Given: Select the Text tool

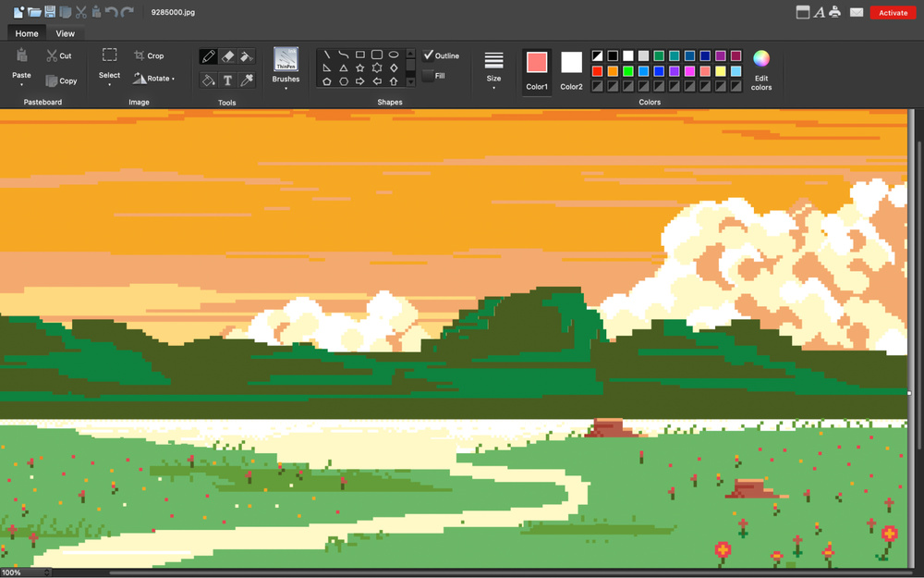Looking at the screenshot, I should [227, 79].
